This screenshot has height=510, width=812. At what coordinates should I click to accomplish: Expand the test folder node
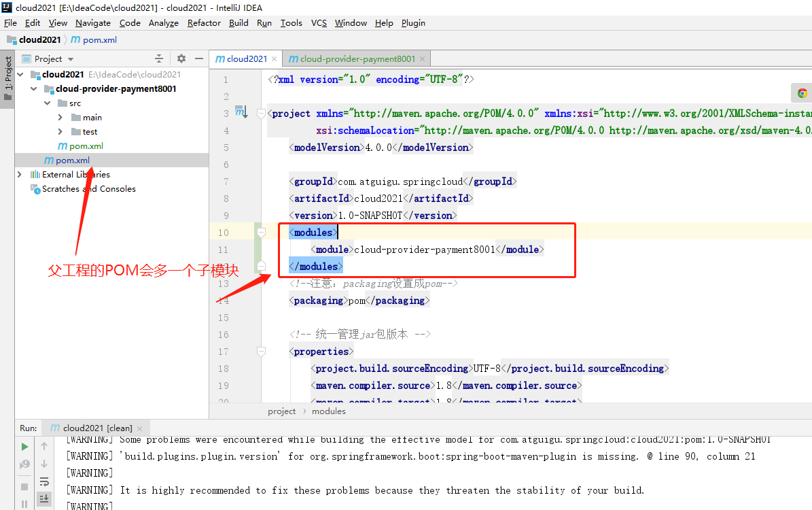[x=60, y=132]
